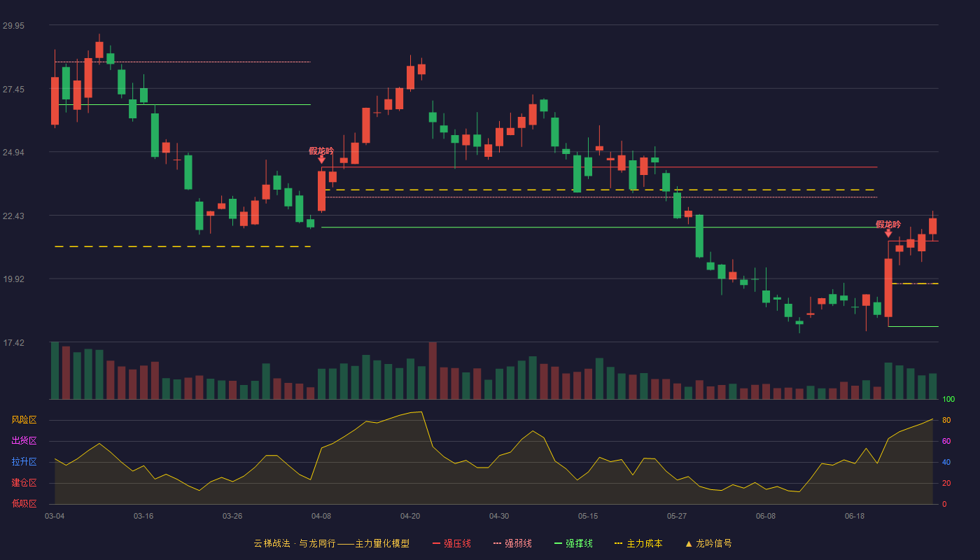Click the 27.45 price axis label
Viewport: 980px width, 560px height.
click(13, 90)
